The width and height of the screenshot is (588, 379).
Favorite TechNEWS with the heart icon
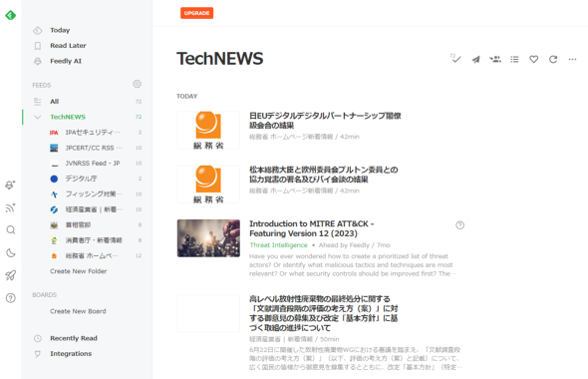[533, 59]
